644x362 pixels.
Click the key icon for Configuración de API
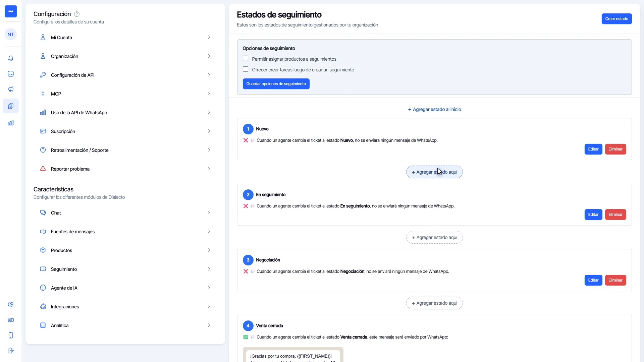43,75
